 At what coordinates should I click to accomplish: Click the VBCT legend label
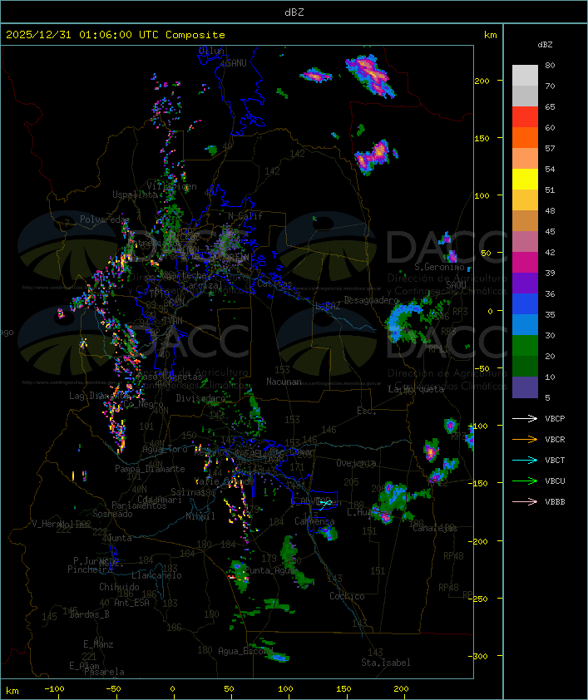click(555, 460)
